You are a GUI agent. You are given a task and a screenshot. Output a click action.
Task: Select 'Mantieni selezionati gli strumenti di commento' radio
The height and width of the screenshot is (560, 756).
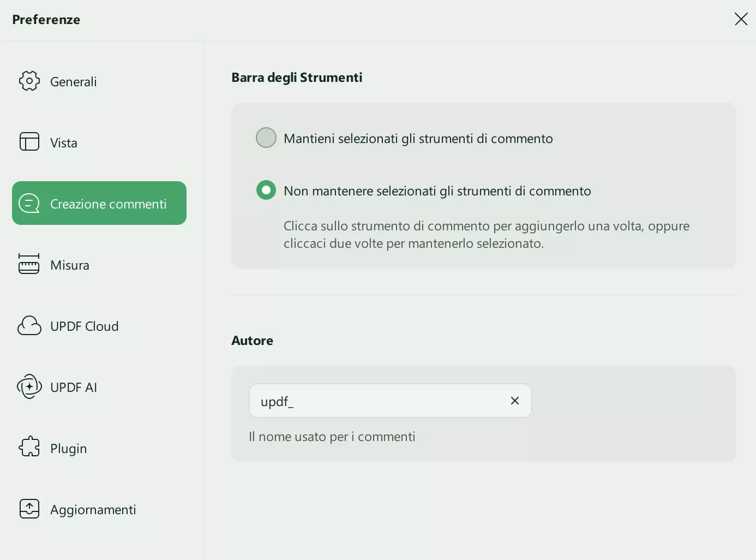266,138
